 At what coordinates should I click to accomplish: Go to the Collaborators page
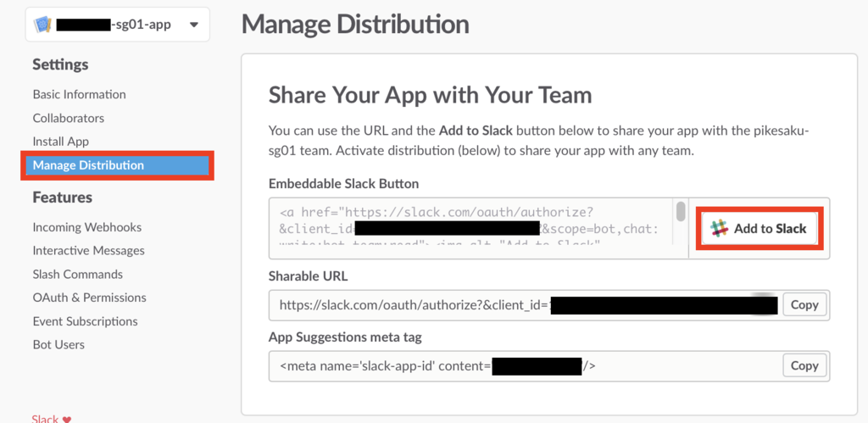coord(69,118)
